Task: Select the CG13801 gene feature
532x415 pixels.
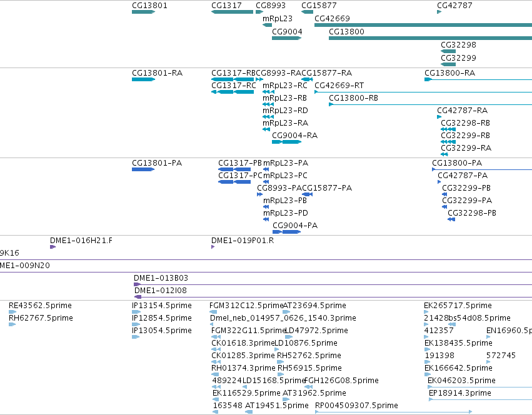Action: (x=143, y=12)
